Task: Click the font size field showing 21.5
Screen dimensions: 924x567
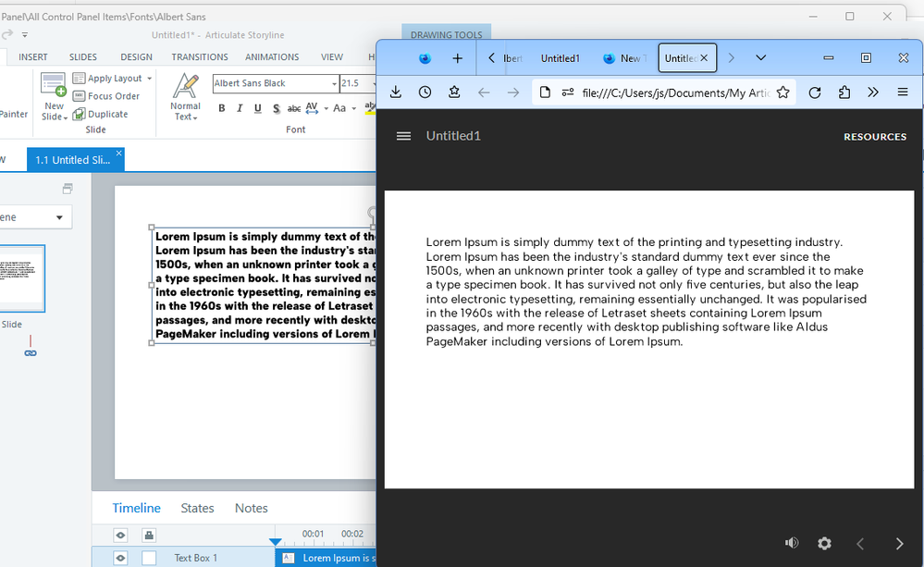Action: [355, 83]
